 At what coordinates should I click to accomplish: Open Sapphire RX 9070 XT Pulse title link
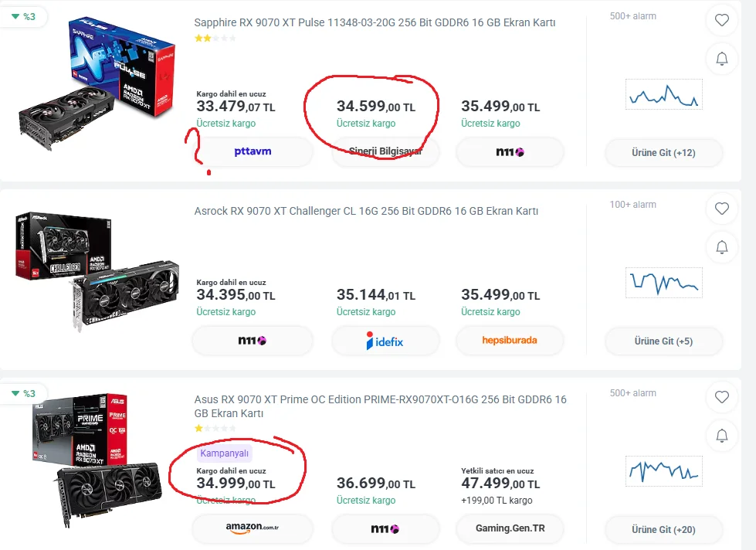tap(375, 22)
